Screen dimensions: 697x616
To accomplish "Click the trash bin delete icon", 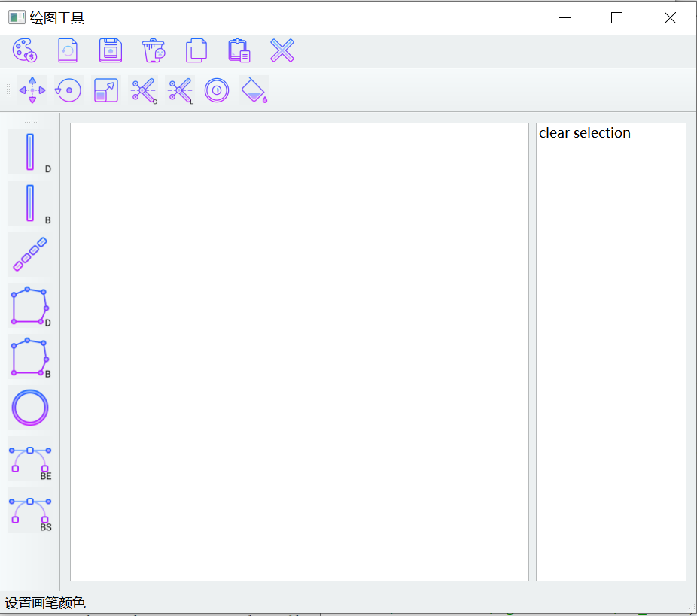I will coord(154,50).
